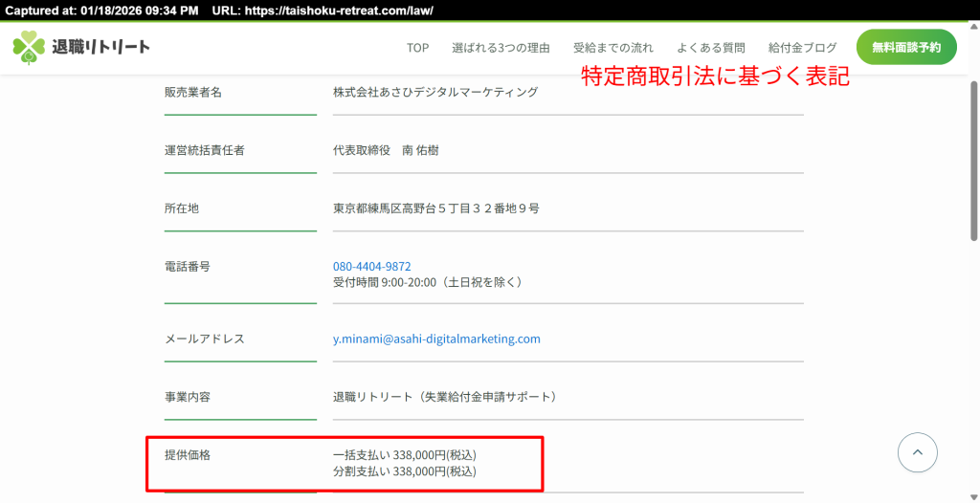Select the 事業内容 label

pos(187,397)
